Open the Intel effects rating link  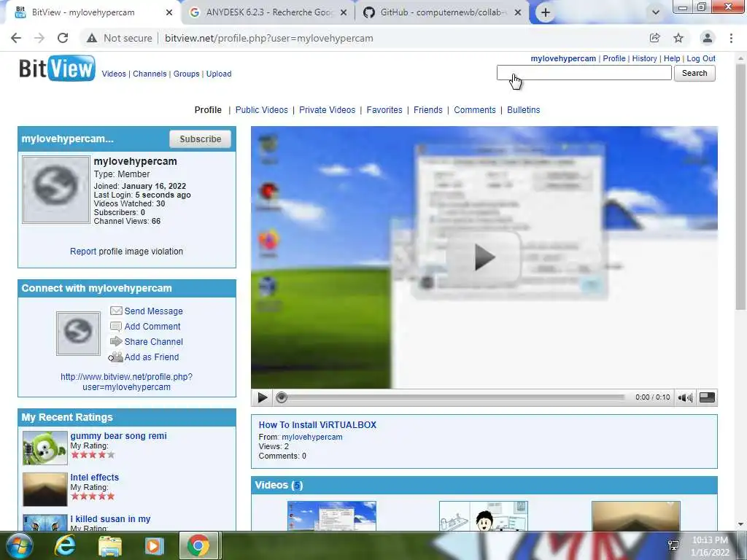pyautogui.click(x=94, y=477)
